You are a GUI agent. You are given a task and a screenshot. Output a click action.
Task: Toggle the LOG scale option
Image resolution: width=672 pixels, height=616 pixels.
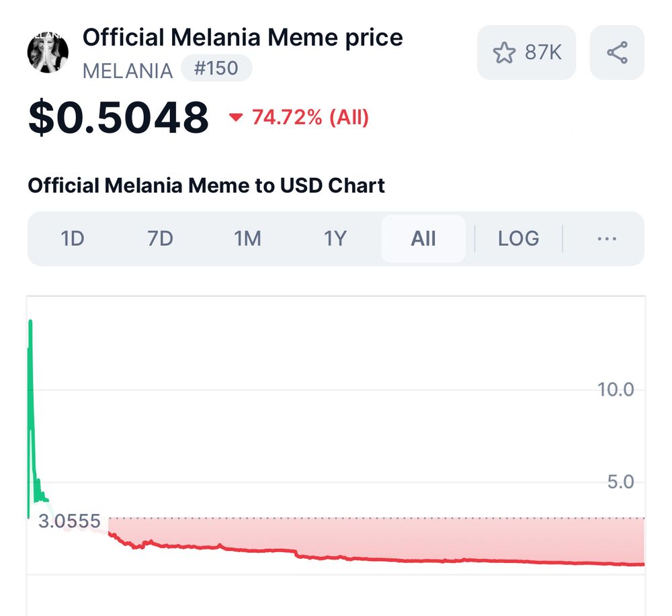(518, 238)
